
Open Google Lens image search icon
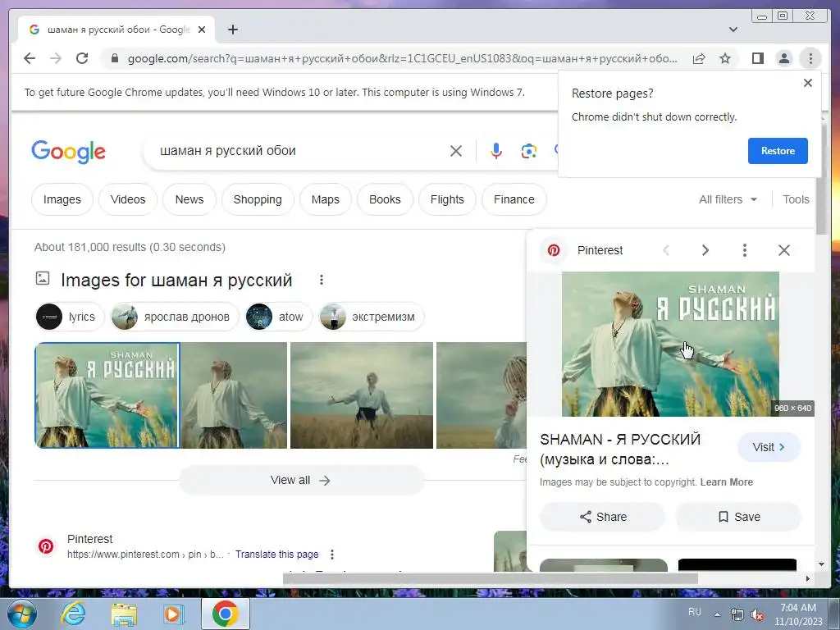tap(529, 151)
